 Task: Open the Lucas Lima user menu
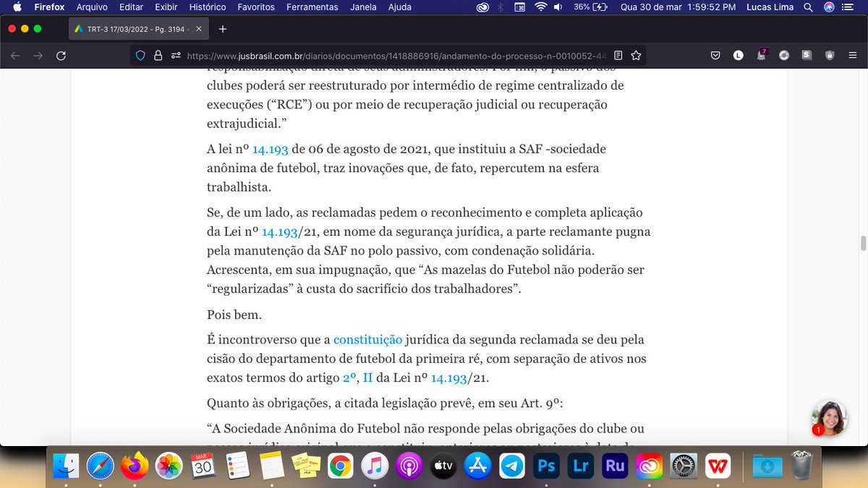point(770,7)
